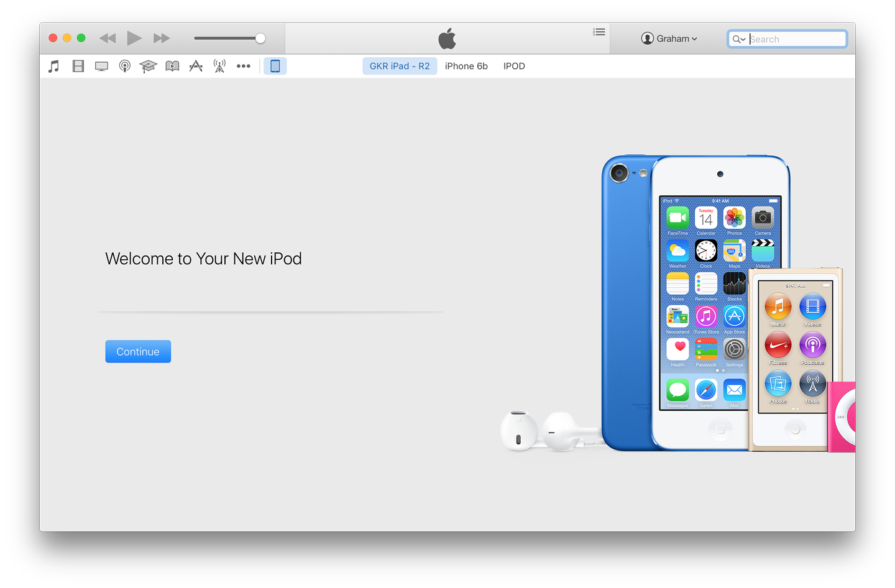
Task: Open the Music library icon
Action: tap(54, 66)
